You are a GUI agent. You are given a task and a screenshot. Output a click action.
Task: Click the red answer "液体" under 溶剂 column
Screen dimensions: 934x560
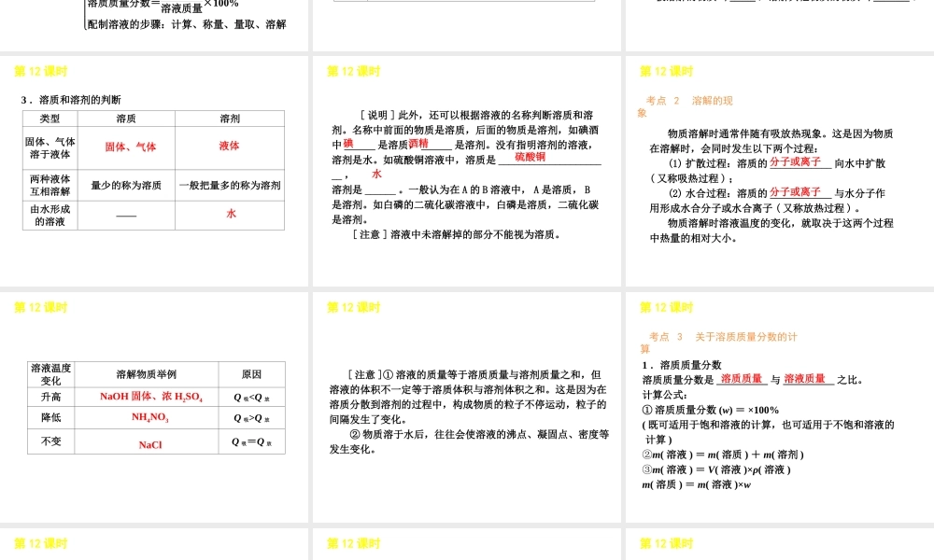click(229, 147)
